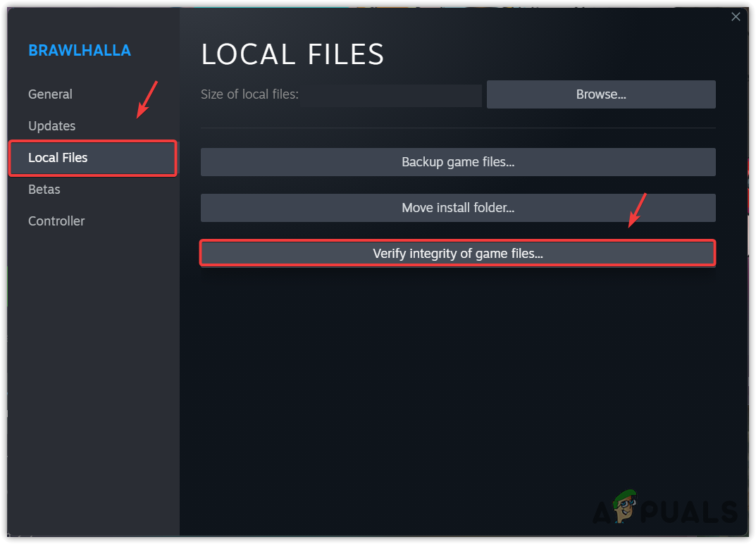Choose Move install folder...
Screen dimensions: 756x544
(458, 208)
